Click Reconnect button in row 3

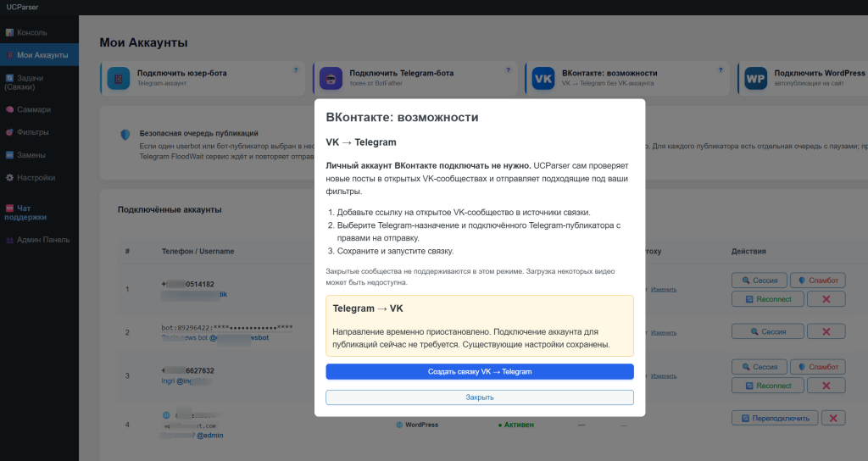pos(767,386)
